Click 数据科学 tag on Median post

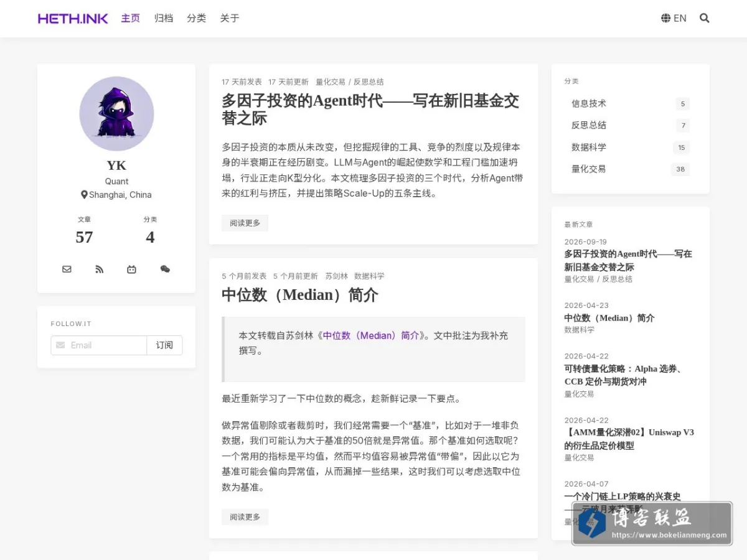(369, 276)
